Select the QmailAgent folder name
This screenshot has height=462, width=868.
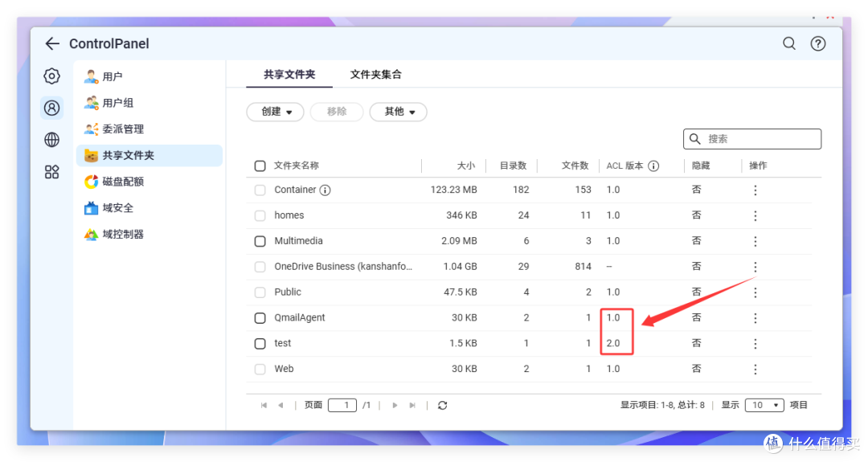(300, 317)
